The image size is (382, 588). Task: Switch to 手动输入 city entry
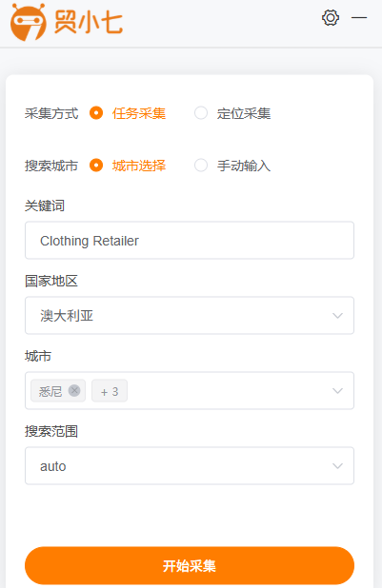coord(201,165)
